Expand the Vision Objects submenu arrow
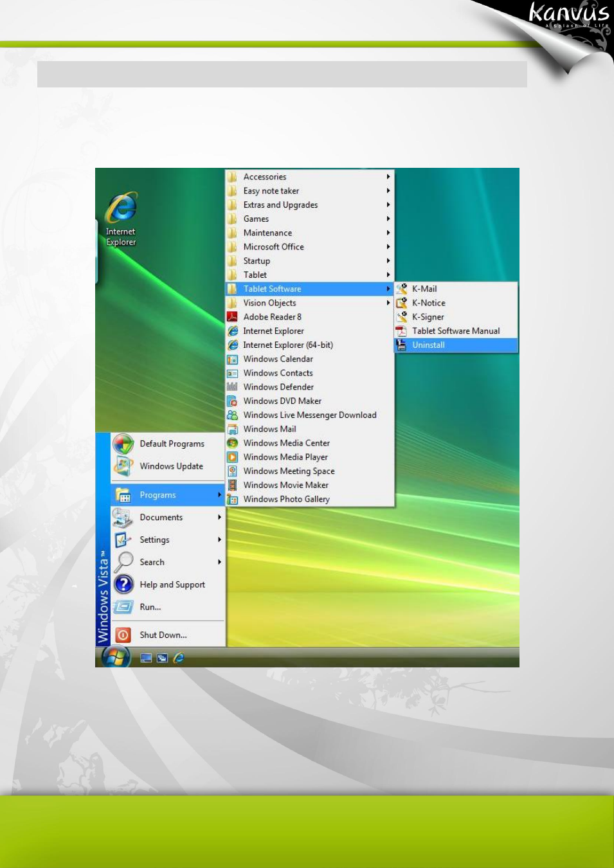This screenshot has height=868, width=614. tap(388, 303)
